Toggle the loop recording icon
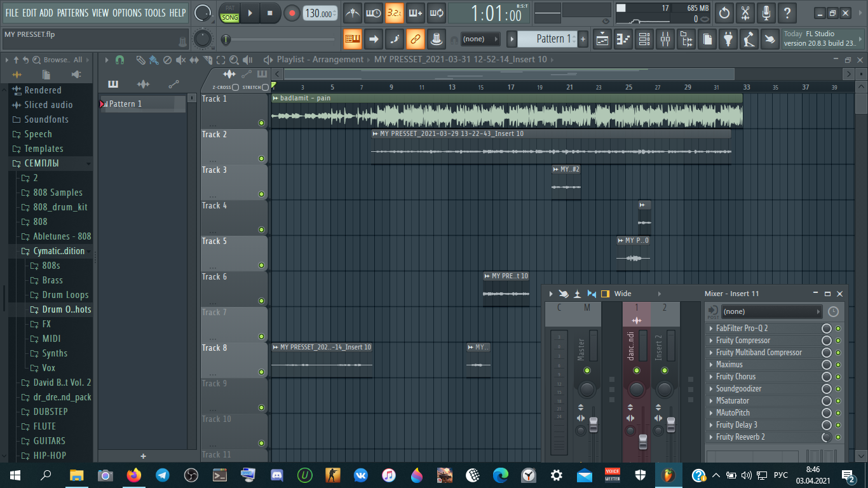Viewport: 868px width, 488px height. pos(436,13)
